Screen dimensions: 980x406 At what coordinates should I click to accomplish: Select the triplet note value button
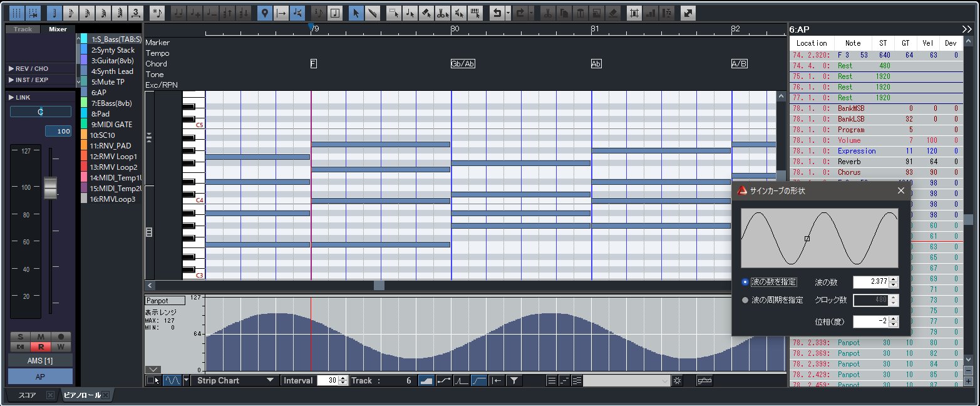tap(135, 13)
